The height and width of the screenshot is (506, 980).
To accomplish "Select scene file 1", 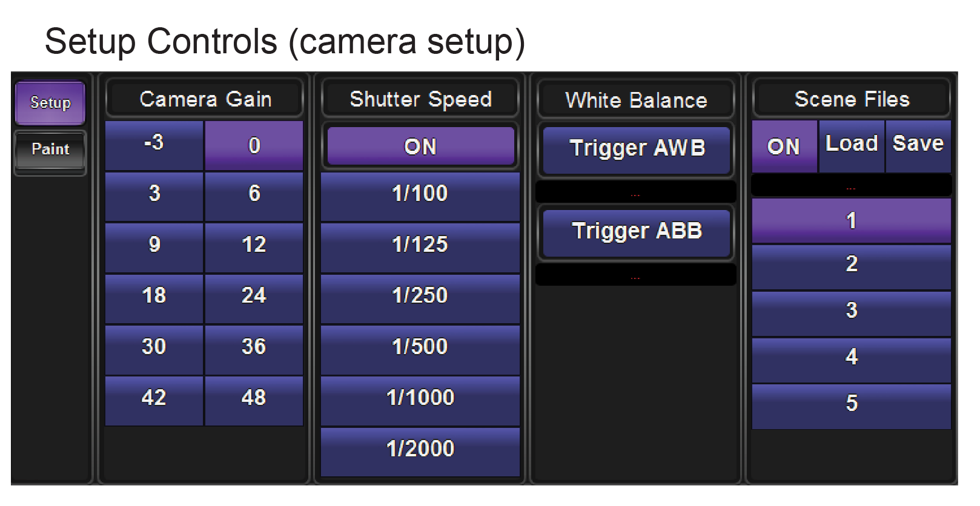I will pos(851,221).
